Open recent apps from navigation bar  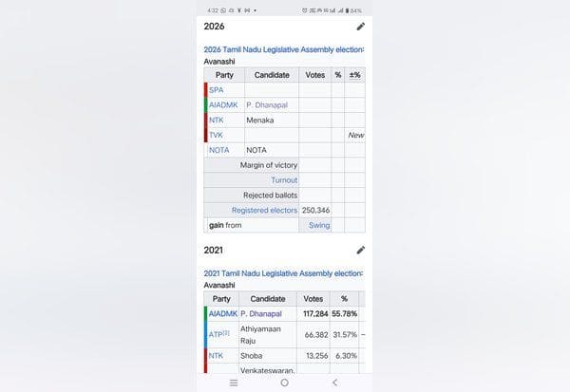tap(234, 383)
